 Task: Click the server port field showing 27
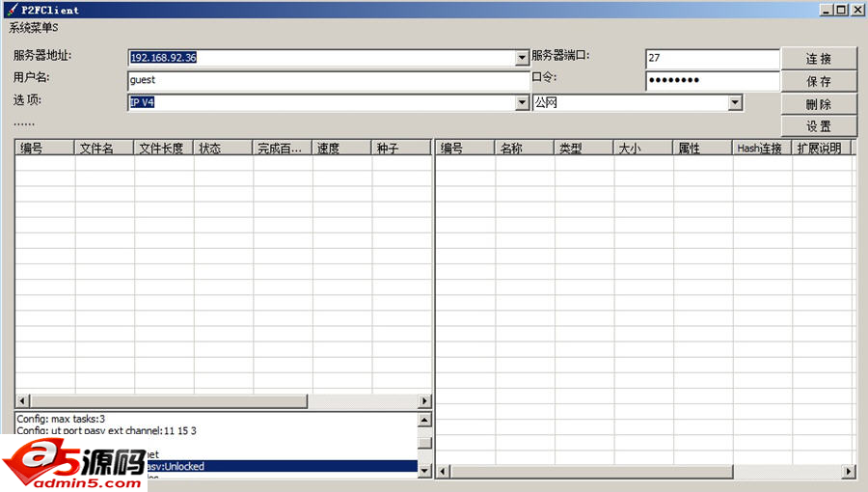click(713, 58)
